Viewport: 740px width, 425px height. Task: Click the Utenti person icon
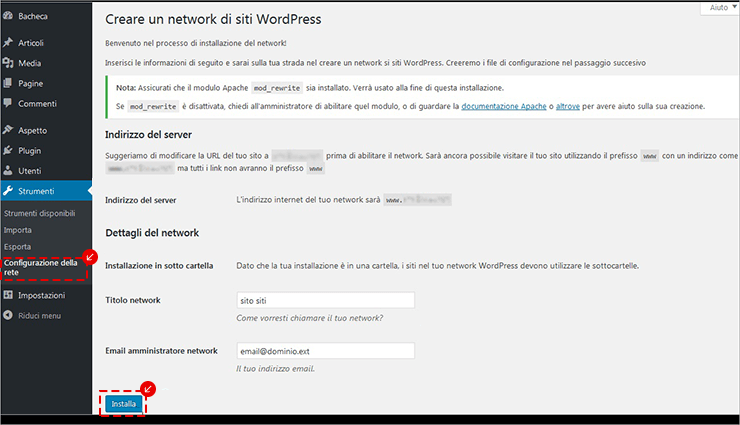pyautogui.click(x=8, y=170)
